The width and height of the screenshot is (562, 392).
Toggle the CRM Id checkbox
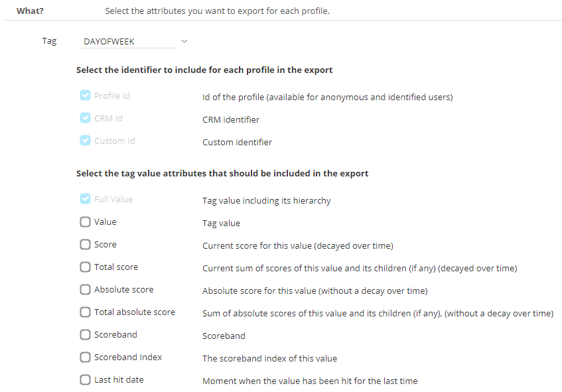(85, 118)
